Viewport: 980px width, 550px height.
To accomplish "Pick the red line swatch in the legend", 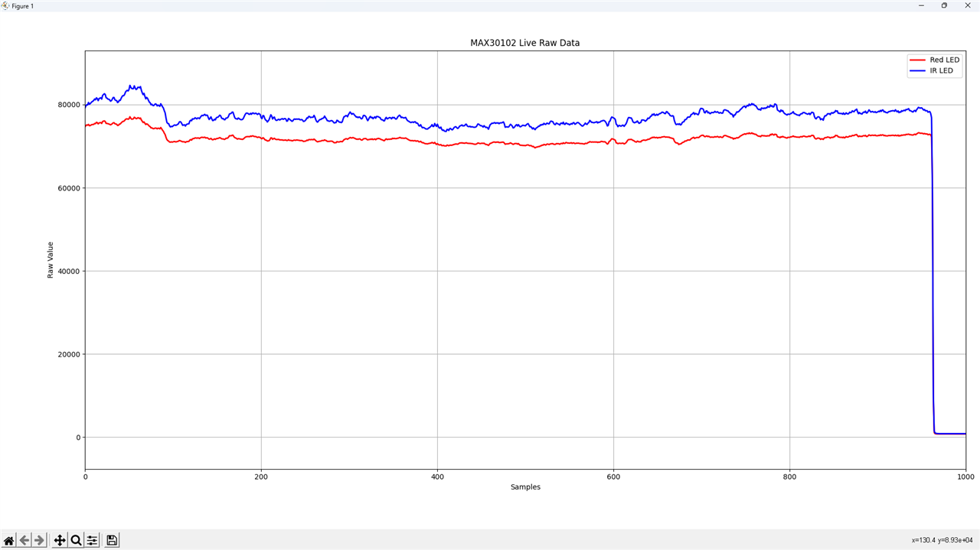I will (x=916, y=60).
